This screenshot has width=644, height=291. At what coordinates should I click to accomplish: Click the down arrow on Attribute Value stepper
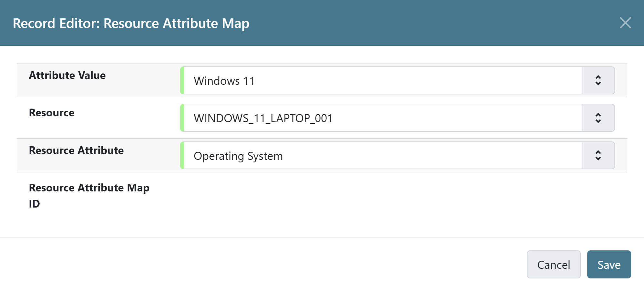(598, 84)
